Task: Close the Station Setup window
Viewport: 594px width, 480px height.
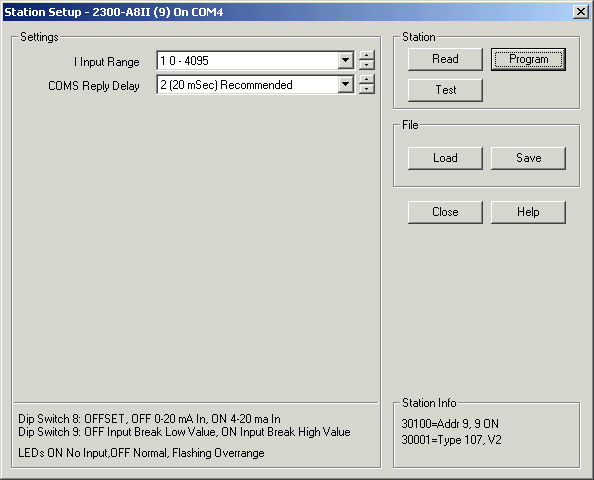Action: tap(580, 12)
